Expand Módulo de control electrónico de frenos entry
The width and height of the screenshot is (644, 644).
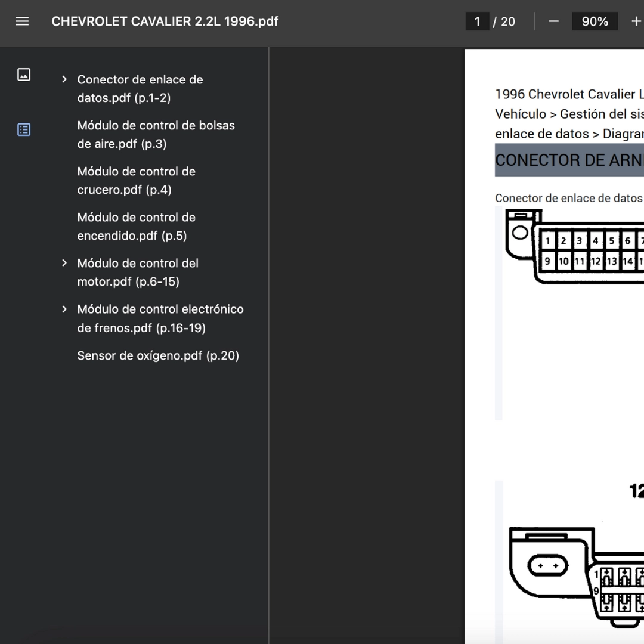(x=64, y=309)
